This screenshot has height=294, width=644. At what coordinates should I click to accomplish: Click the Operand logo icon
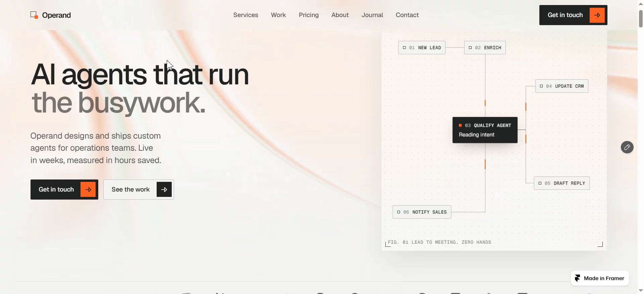coord(34,15)
